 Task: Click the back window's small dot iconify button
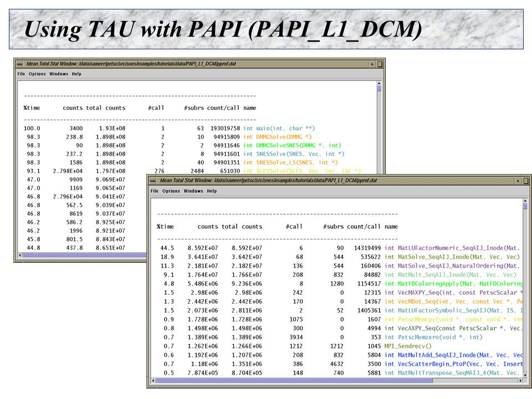[372, 64]
